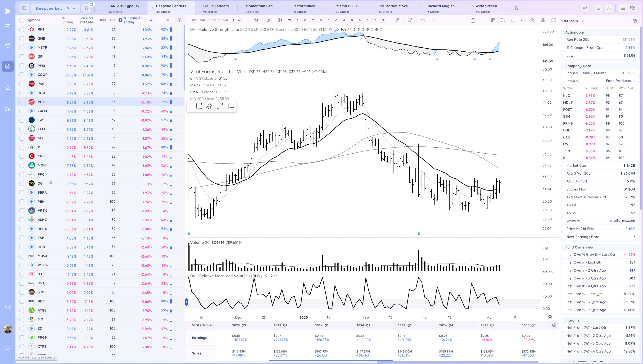
Task: Open the CANSLIM Type RS tab
Action: click(124, 9)
